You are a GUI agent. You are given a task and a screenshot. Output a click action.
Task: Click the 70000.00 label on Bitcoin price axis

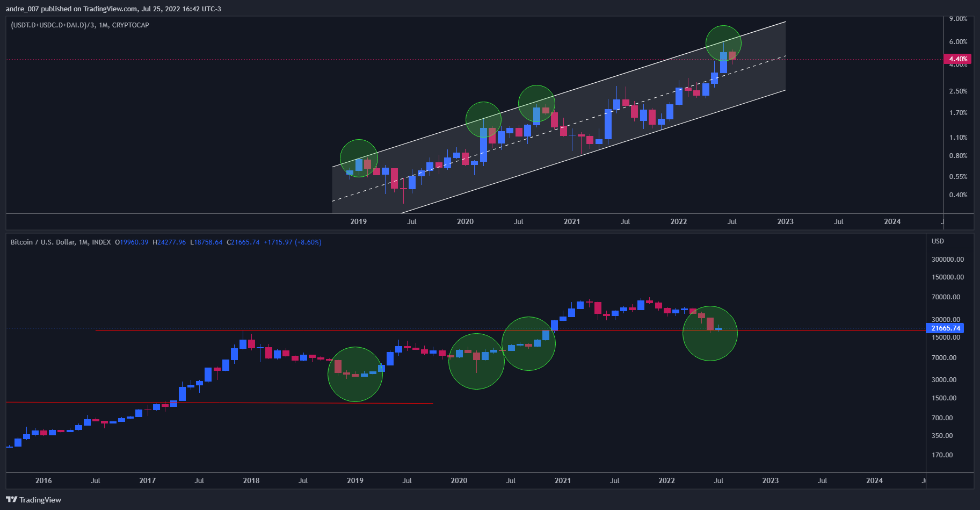[x=946, y=297]
